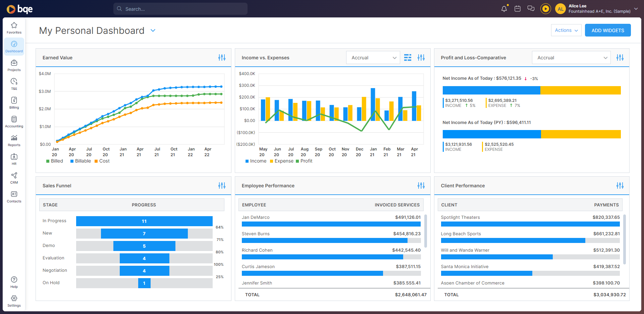644x314 pixels.
Task: Click inside the Search field
Action: click(x=180, y=9)
